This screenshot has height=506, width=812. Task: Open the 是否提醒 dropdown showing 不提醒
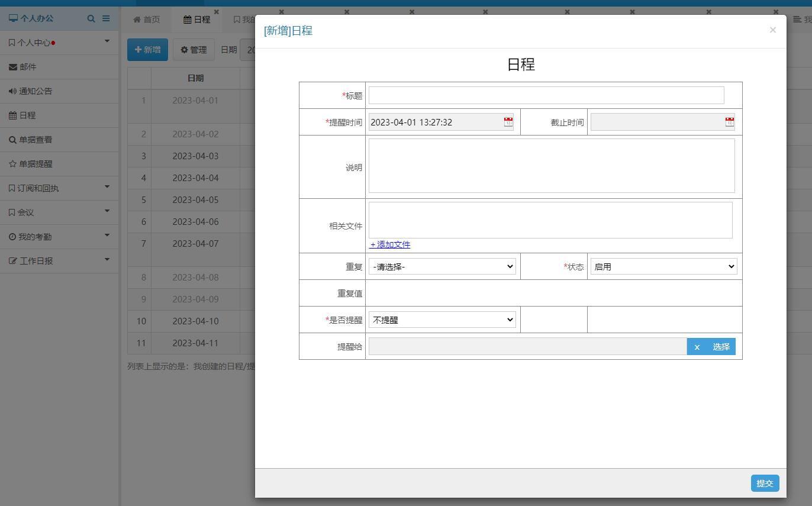point(442,320)
